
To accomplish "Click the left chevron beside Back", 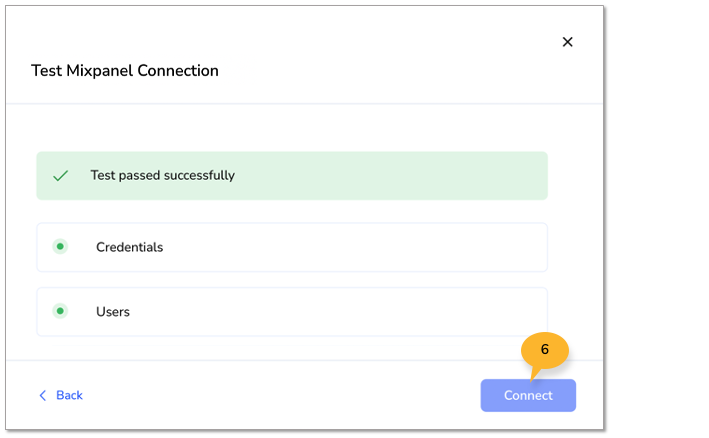I will pos(43,396).
